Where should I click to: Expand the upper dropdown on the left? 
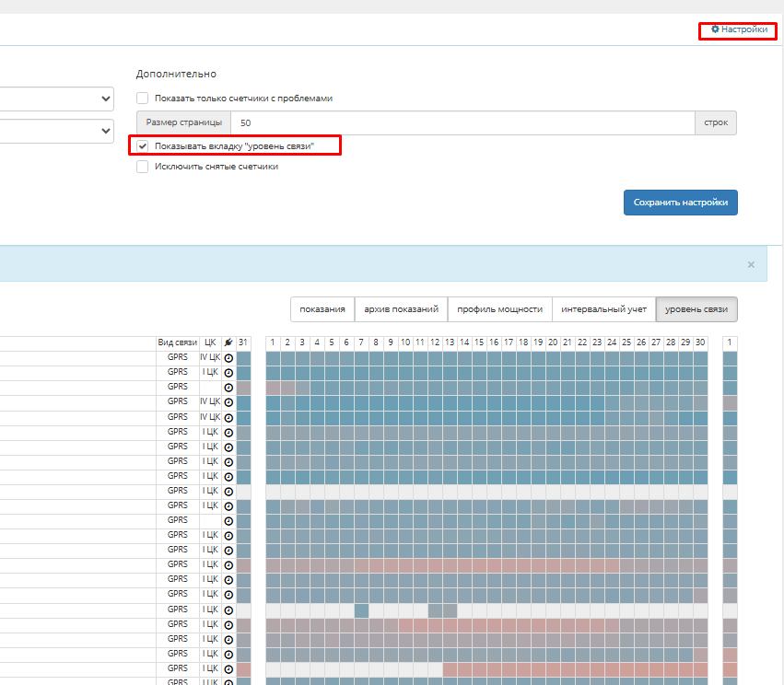[x=55, y=99]
